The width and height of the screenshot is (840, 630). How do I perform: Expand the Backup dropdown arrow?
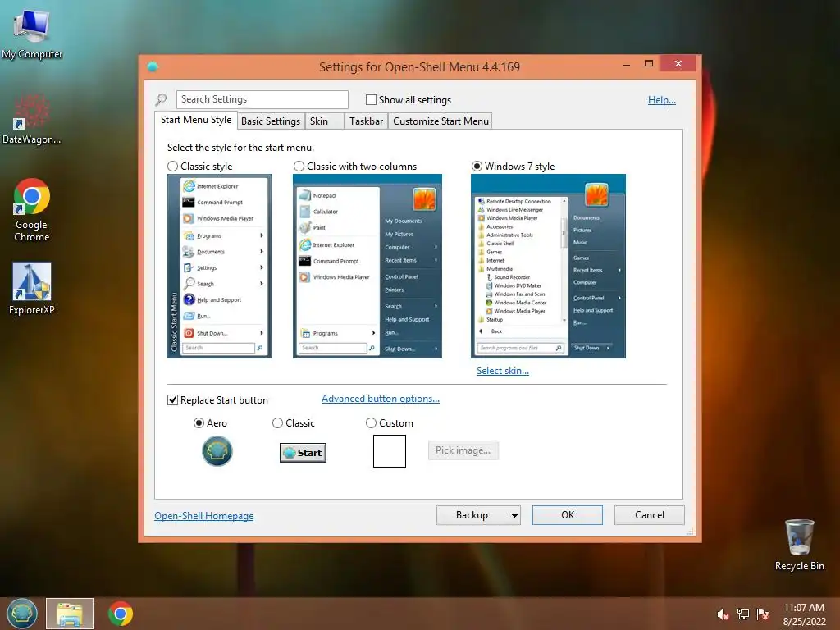(x=514, y=515)
